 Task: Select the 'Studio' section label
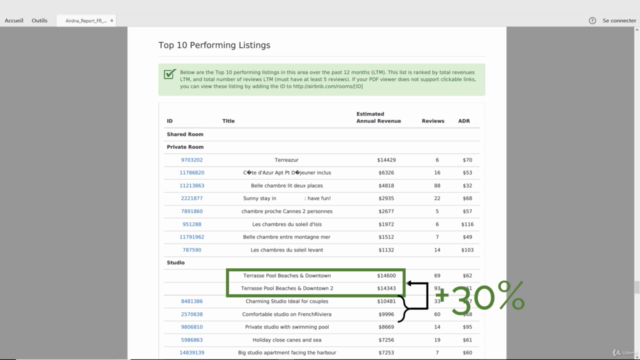tap(176, 263)
